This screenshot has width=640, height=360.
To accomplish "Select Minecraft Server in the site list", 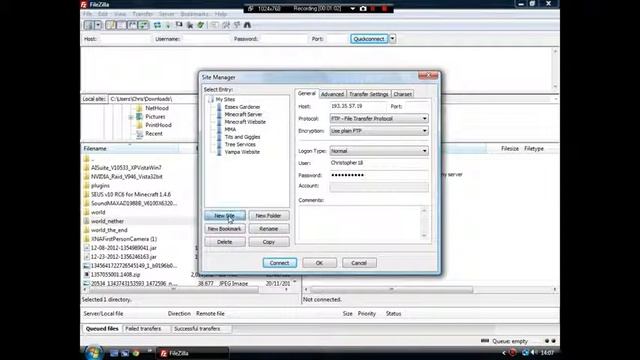I will pos(243,115).
